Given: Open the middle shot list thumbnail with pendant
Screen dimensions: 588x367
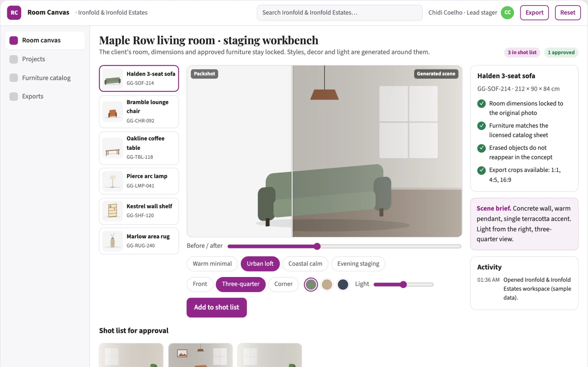Looking at the screenshot, I should click(x=200, y=355).
